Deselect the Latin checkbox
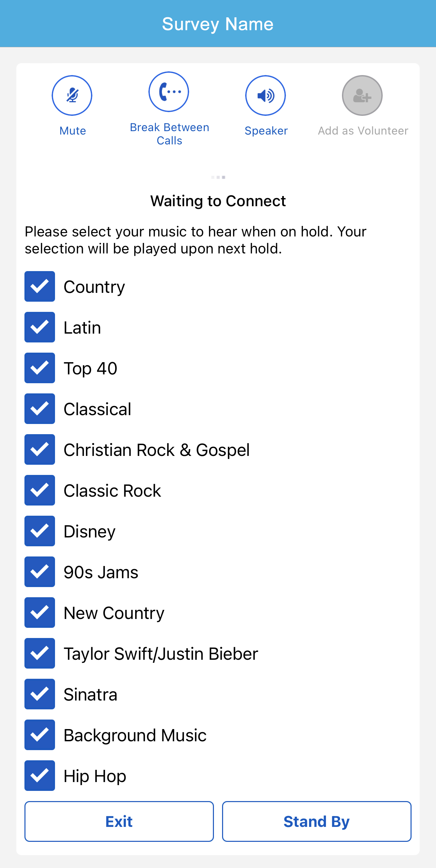The image size is (436, 868). (40, 327)
